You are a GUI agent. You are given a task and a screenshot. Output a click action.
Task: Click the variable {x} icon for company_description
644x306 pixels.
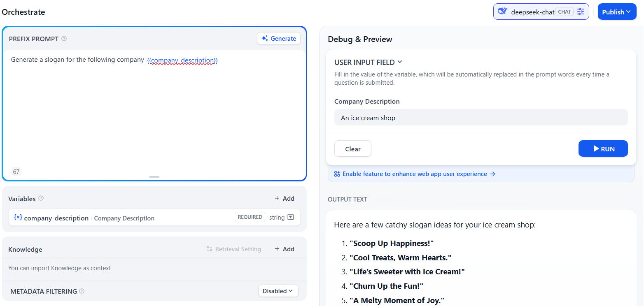tap(18, 217)
